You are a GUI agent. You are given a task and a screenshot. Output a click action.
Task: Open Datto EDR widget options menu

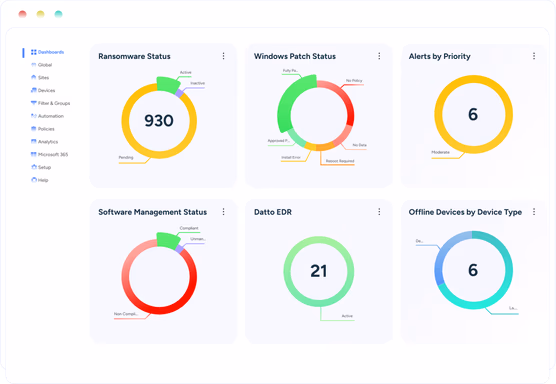pyautogui.click(x=379, y=212)
